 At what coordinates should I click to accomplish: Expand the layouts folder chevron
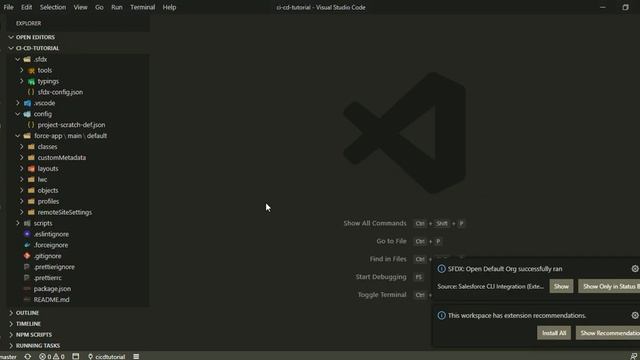pos(22,169)
